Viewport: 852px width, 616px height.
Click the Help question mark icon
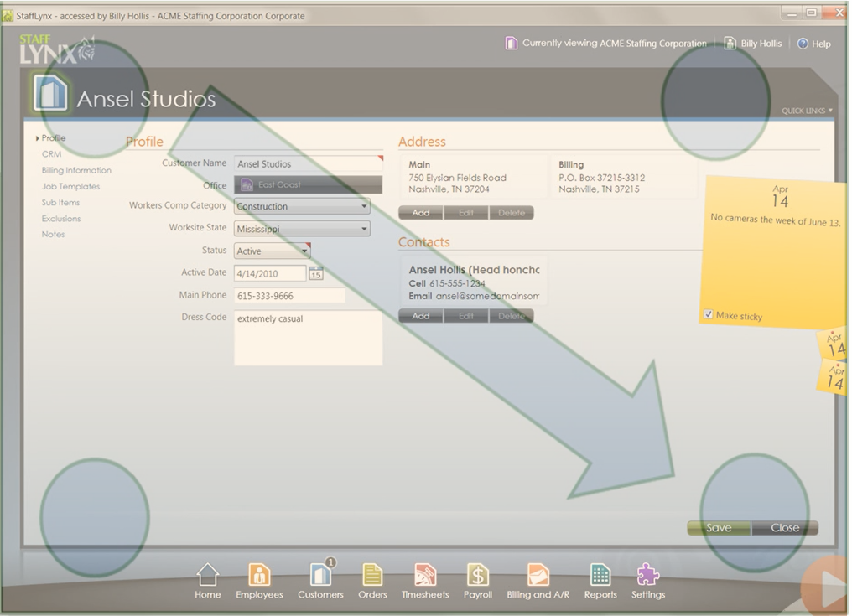(803, 44)
